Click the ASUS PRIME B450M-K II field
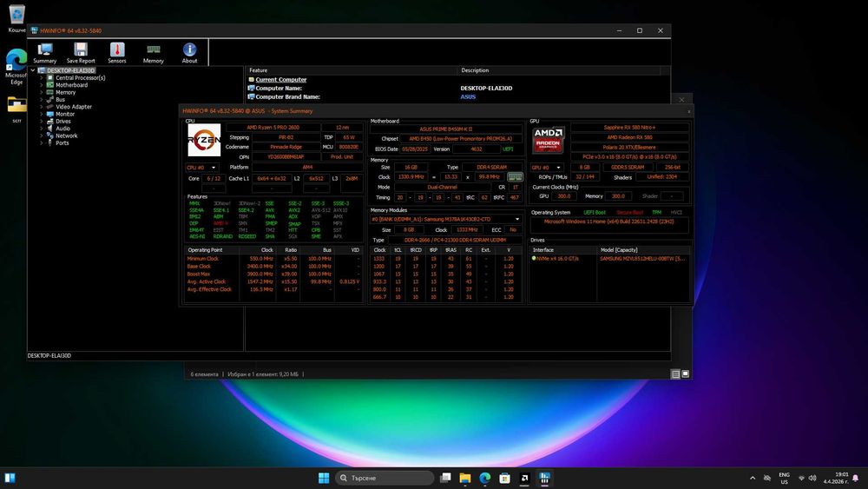Image resolution: width=868 pixels, height=489 pixels. [x=445, y=129]
